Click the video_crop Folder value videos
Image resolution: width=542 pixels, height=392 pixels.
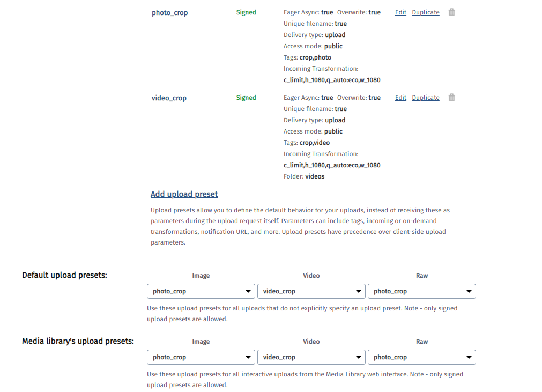pos(315,176)
